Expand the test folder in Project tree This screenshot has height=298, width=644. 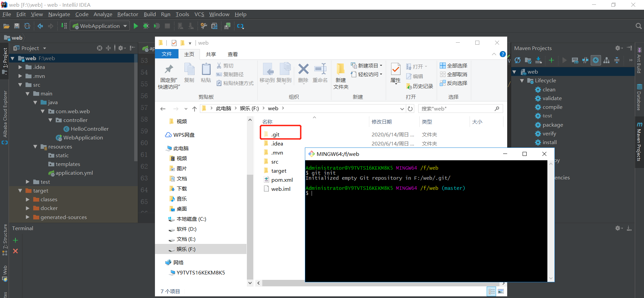point(28,182)
